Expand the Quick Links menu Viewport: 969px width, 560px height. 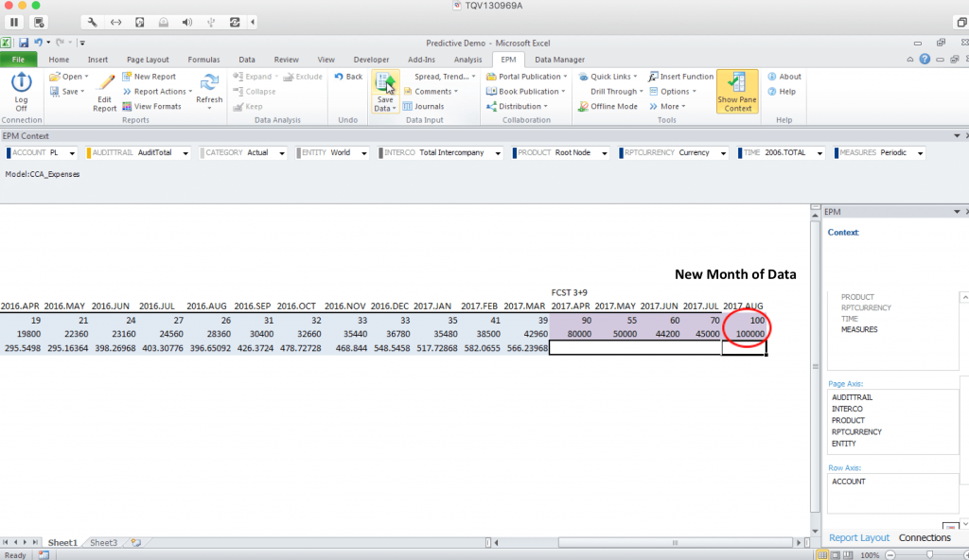(608, 77)
